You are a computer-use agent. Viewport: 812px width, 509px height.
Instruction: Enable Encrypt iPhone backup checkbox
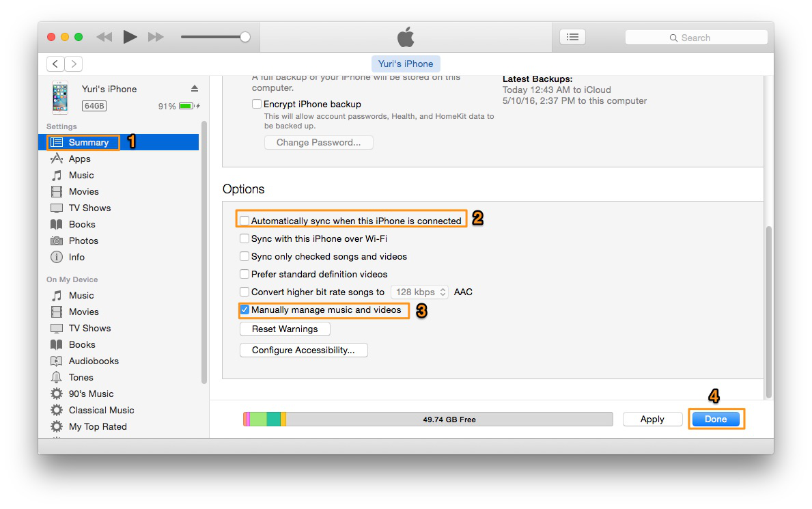click(x=256, y=104)
